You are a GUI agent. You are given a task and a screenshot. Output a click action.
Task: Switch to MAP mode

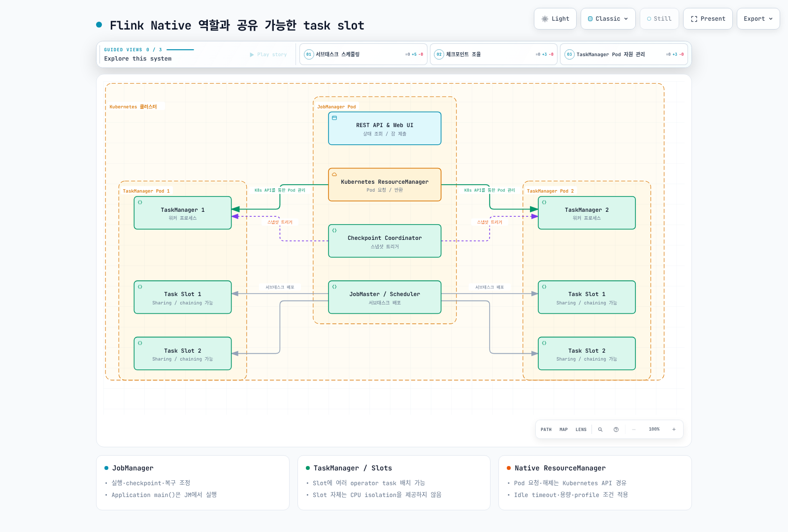click(x=563, y=430)
